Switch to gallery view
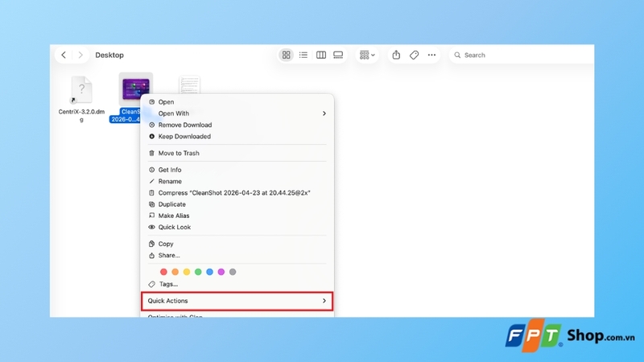Viewport: 644px width, 362px height. (x=338, y=55)
